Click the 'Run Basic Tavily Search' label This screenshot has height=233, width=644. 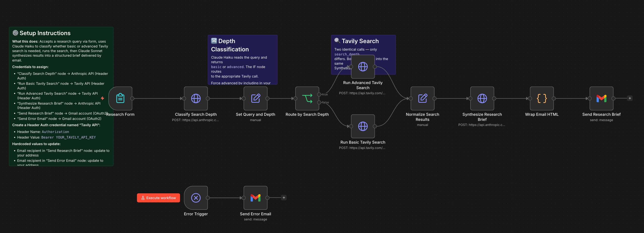(363, 142)
